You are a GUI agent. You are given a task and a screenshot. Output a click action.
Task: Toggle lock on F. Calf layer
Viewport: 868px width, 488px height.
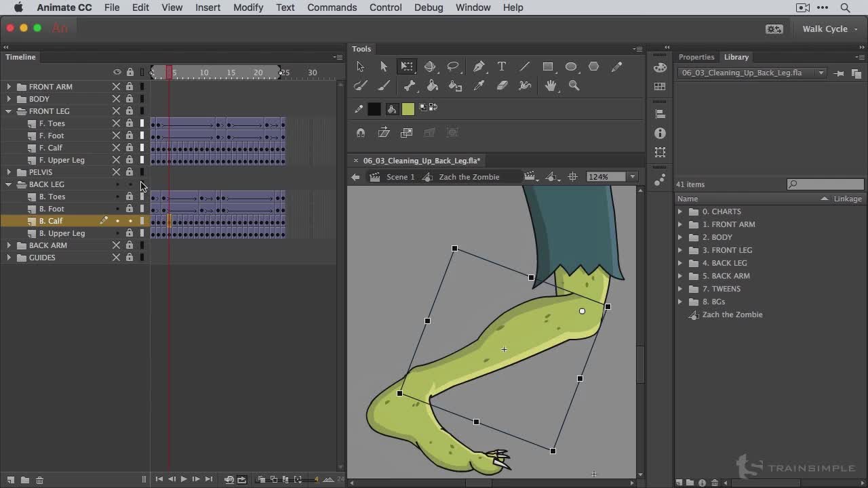pos(130,148)
